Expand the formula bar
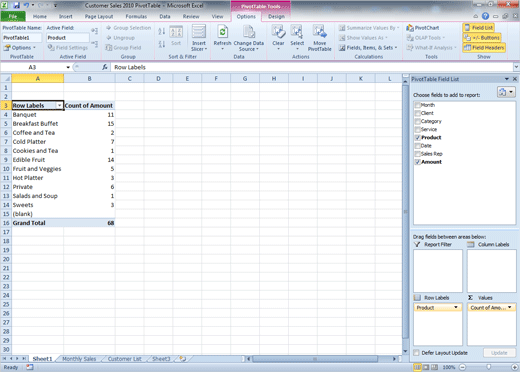The width and height of the screenshot is (520, 372). [x=516, y=67]
